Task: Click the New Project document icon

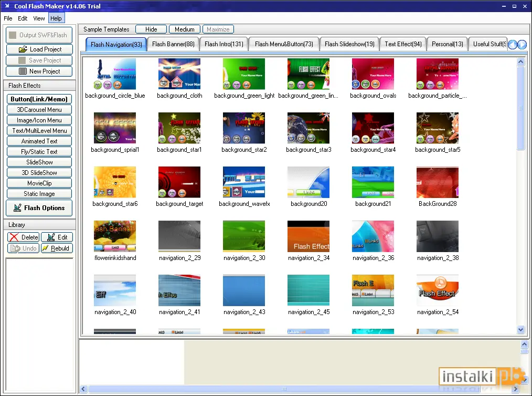Action: [x=23, y=71]
